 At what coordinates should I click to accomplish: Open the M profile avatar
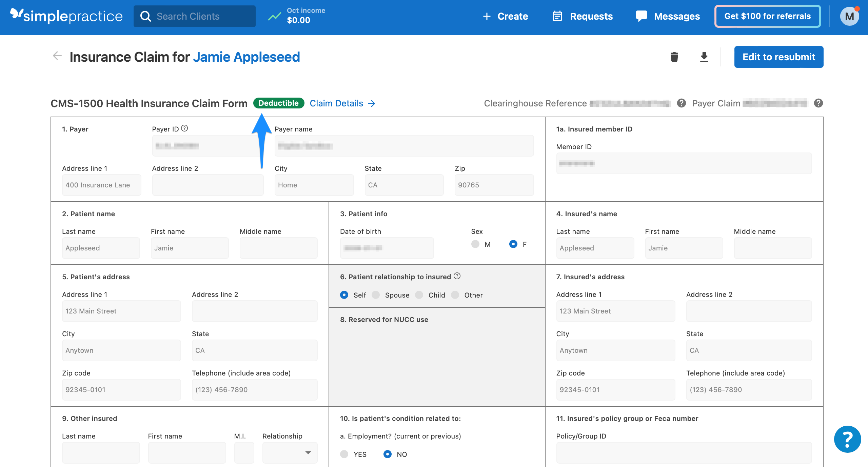(x=849, y=16)
